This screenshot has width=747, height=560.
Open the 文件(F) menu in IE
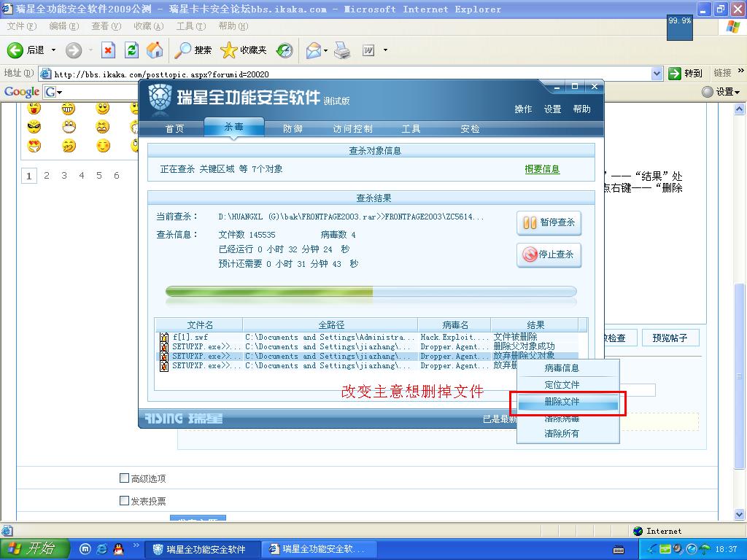[22, 26]
